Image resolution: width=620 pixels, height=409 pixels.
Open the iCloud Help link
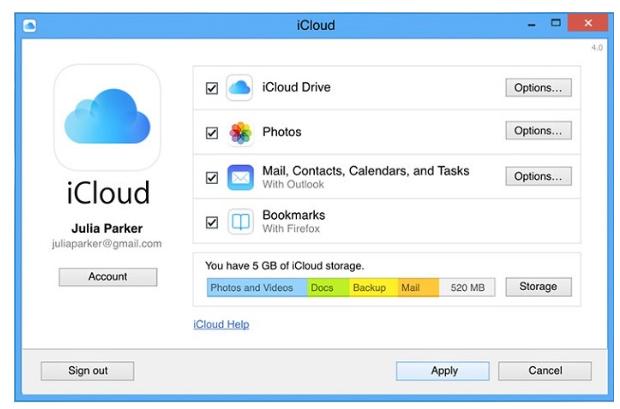click(x=221, y=325)
